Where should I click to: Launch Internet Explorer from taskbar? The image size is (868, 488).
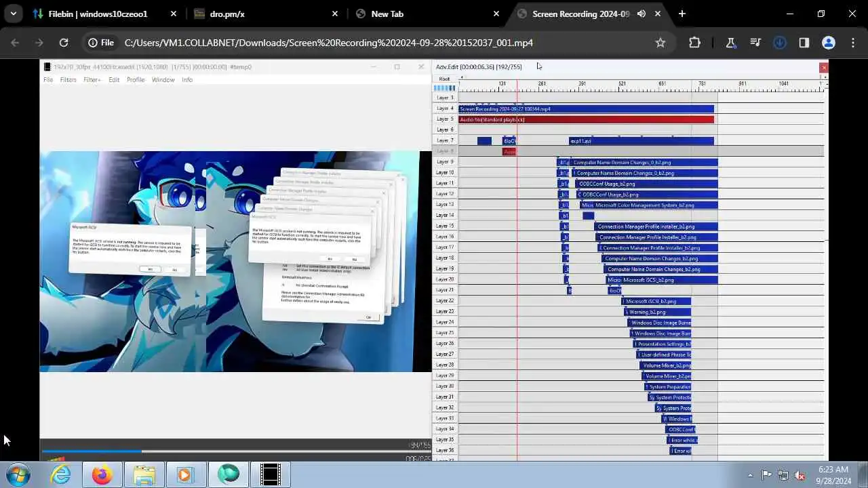[x=61, y=474]
